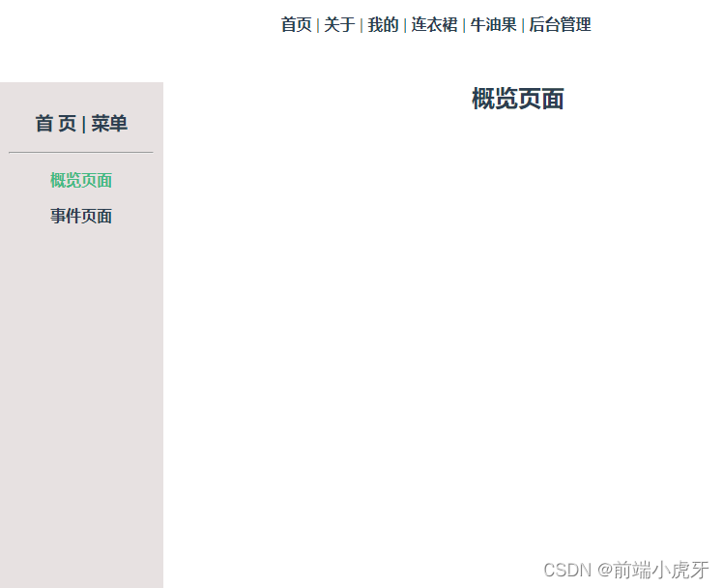Screen dimensions: 724x588
Task: Switch to 事件页面 in the sidebar
Action: tap(81, 216)
